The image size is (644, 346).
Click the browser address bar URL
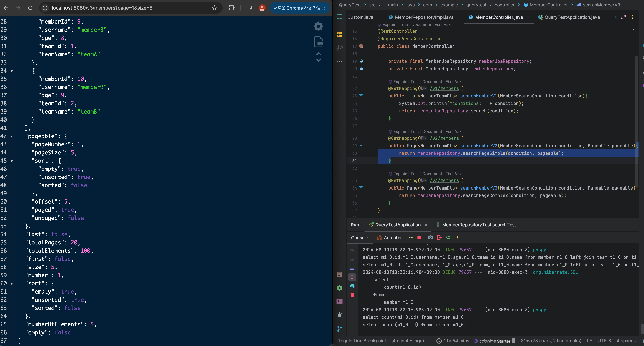(102, 8)
